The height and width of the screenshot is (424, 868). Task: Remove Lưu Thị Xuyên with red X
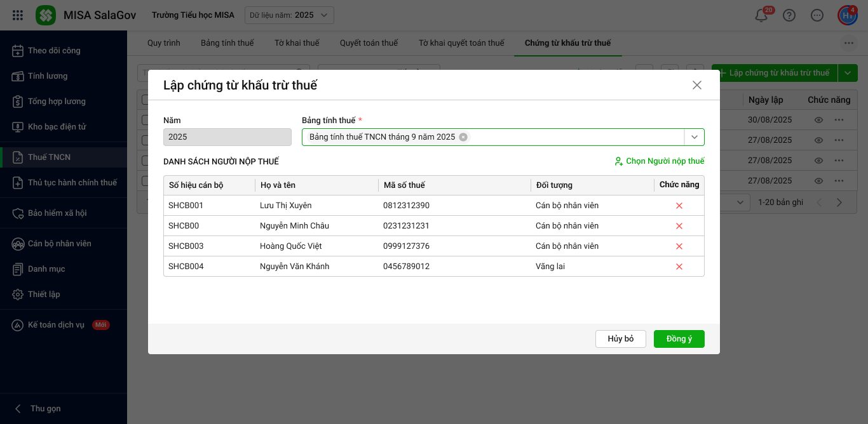click(679, 206)
